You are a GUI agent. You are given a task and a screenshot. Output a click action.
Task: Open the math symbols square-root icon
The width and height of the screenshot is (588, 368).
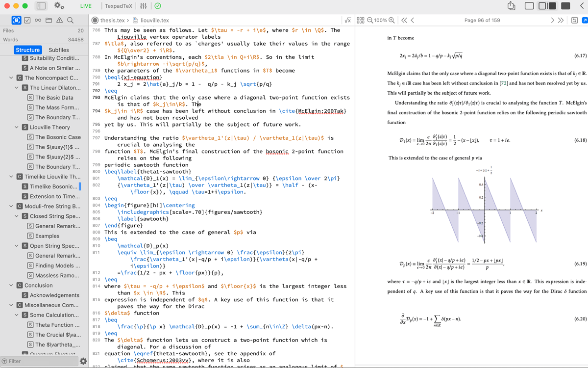347,20
